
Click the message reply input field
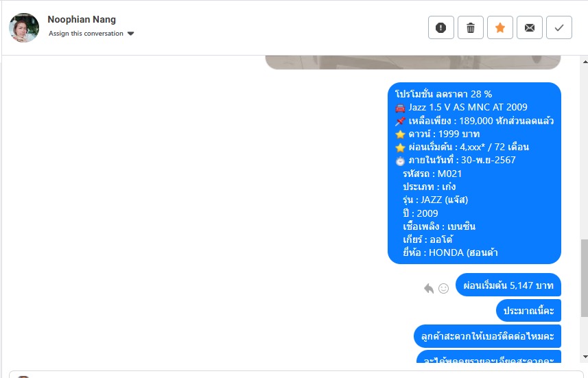coord(294,375)
